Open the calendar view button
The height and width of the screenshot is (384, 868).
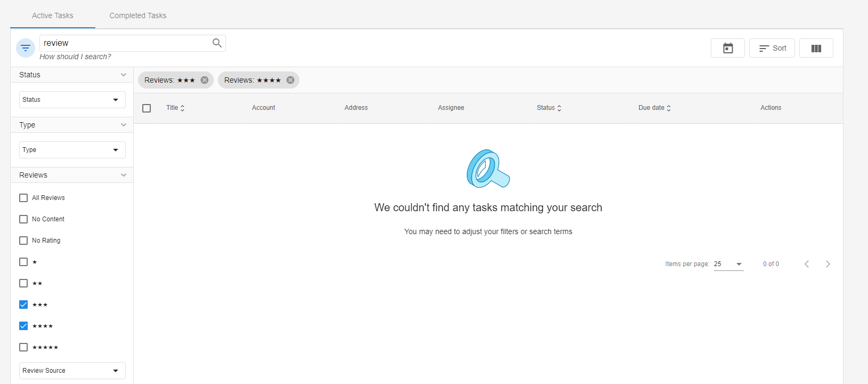(x=728, y=48)
